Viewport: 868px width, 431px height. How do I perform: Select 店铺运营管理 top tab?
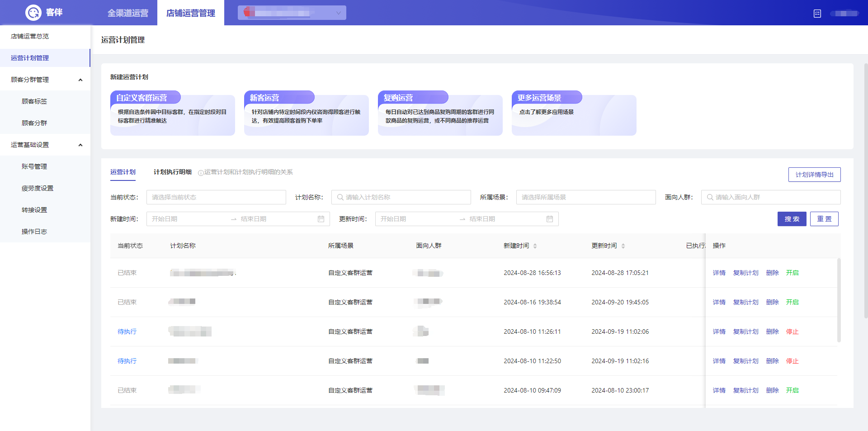pos(191,13)
